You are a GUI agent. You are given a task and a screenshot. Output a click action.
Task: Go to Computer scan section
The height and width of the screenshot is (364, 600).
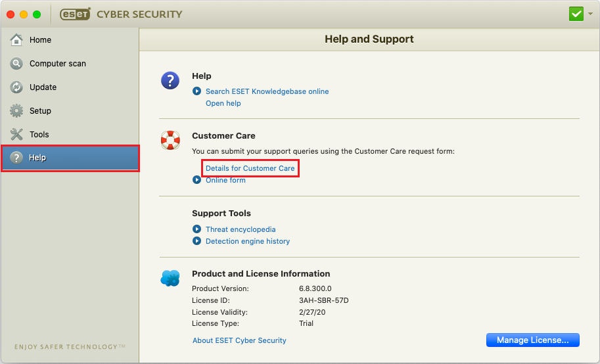click(70, 63)
